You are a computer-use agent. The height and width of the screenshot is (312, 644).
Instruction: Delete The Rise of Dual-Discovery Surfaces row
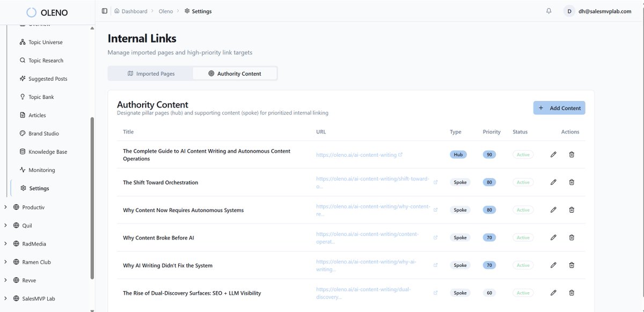coord(572,293)
